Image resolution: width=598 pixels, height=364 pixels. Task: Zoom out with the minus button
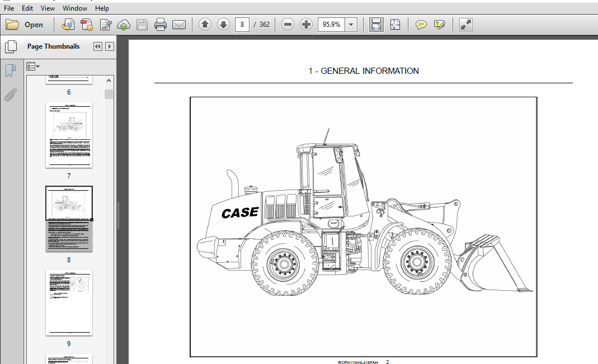pos(288,25)
